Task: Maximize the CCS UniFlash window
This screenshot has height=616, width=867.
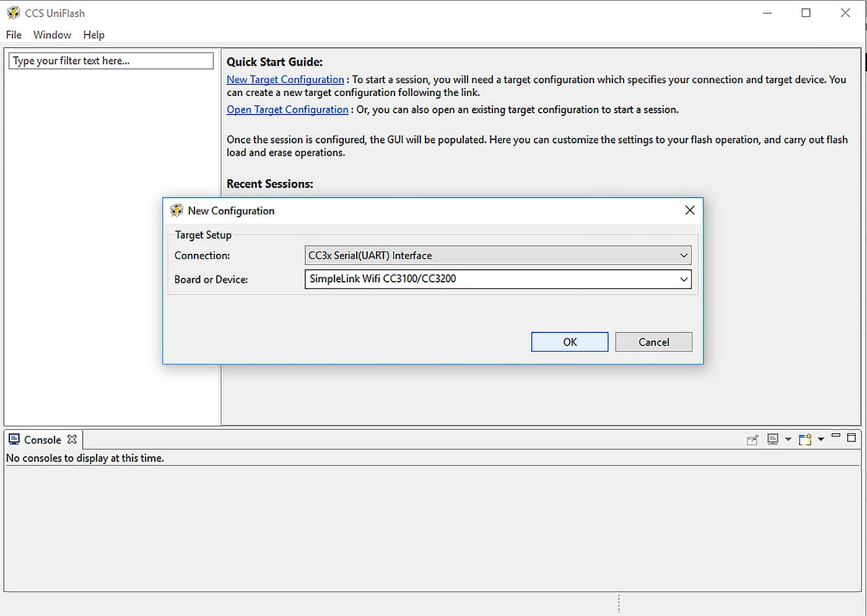Action: coord(806,13)
